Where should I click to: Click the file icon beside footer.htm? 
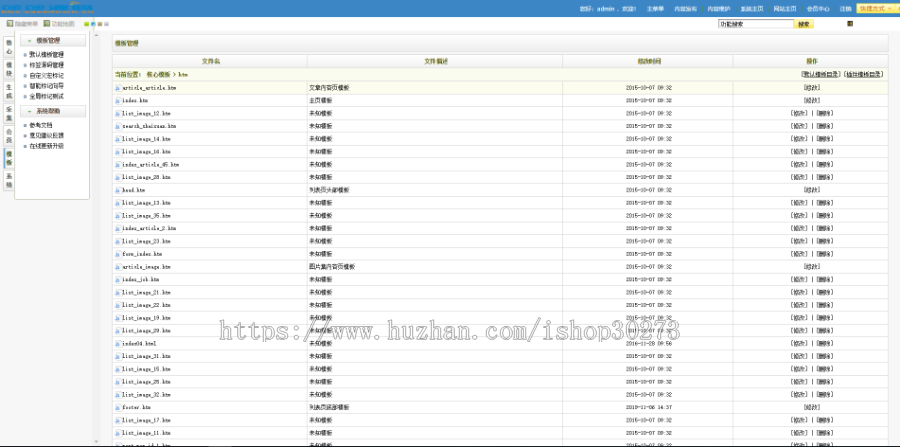118,407
